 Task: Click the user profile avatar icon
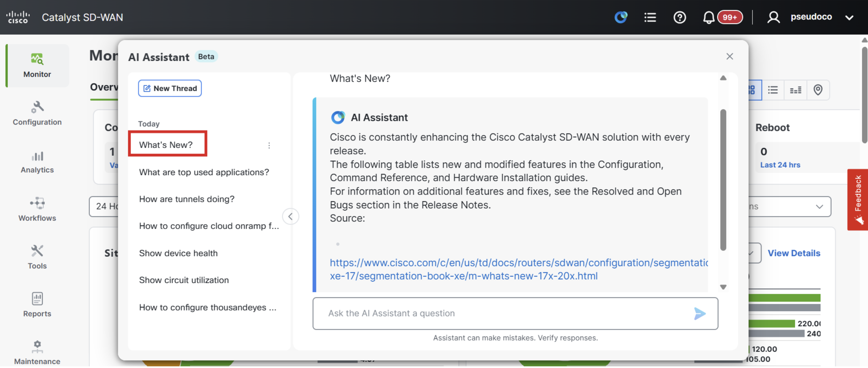tap(774, 17)
